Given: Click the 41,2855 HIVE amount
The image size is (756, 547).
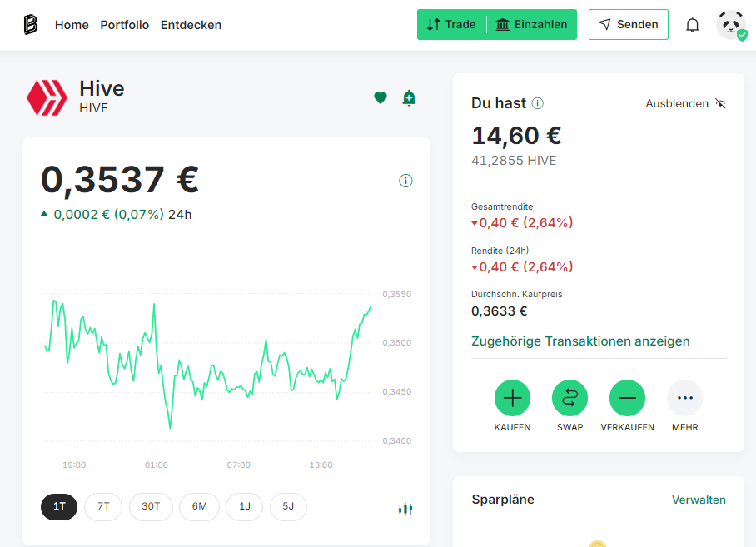Looking at the screenshot, I should pos(514,161).
